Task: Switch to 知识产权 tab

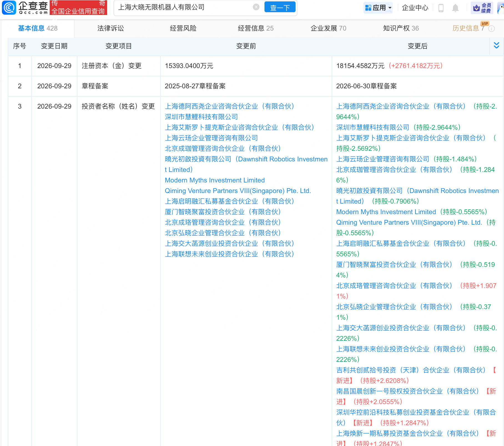Action: [x=401, y=28]
